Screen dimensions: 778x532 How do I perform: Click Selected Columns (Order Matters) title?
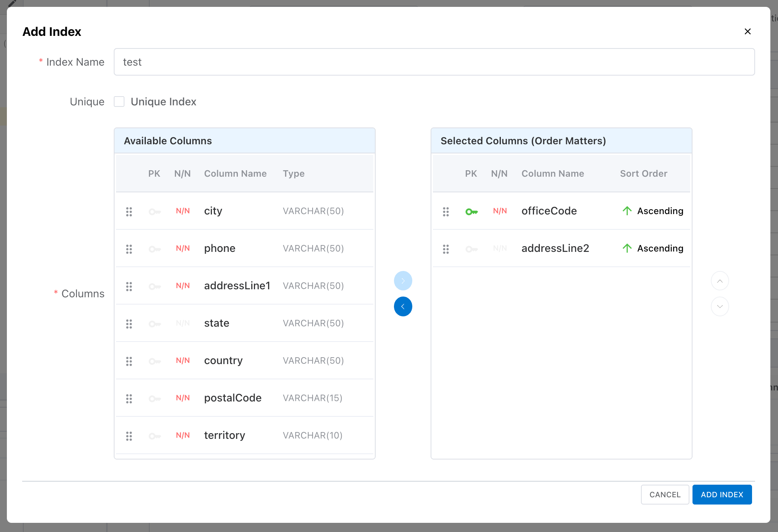point(523,141)
